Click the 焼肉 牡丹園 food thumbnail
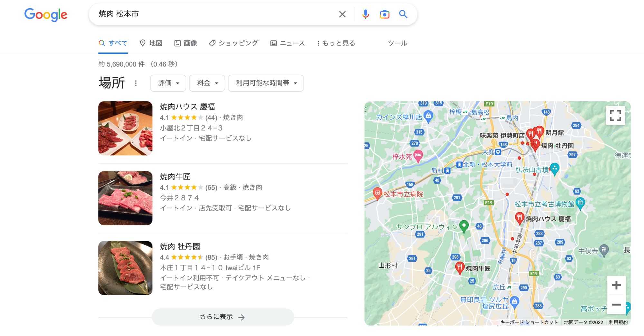The height and width of the screenshot is (336, 644). pos(125,268)
